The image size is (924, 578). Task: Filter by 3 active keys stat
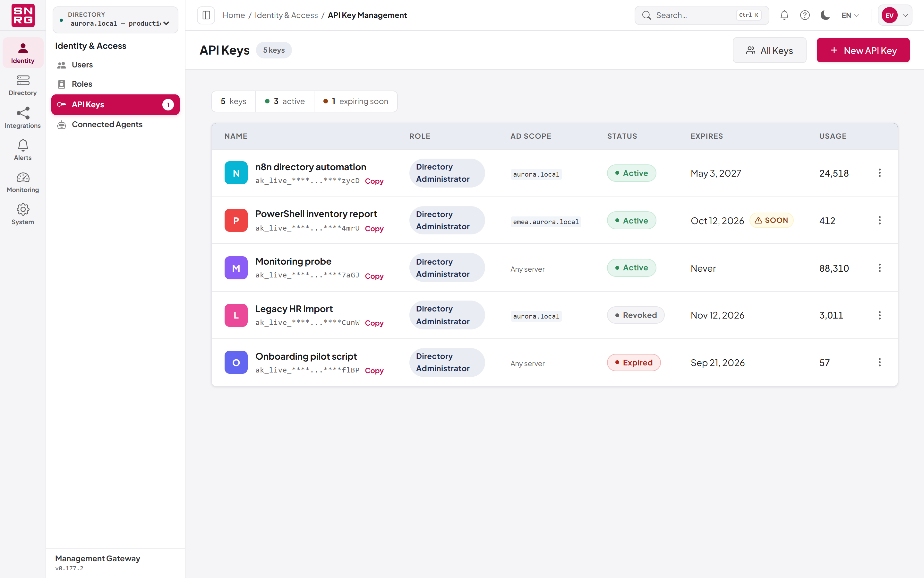click(285, 101)
